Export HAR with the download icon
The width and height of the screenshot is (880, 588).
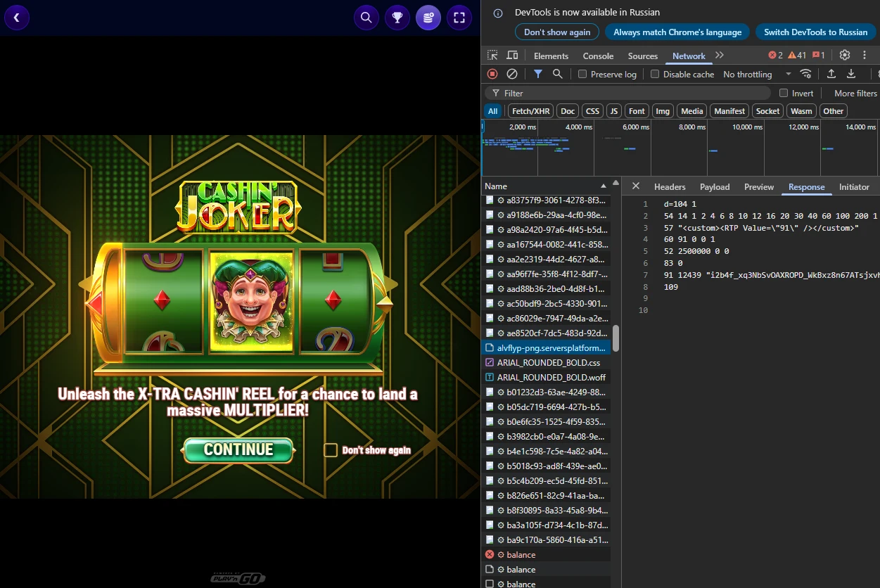coord(850,74)
